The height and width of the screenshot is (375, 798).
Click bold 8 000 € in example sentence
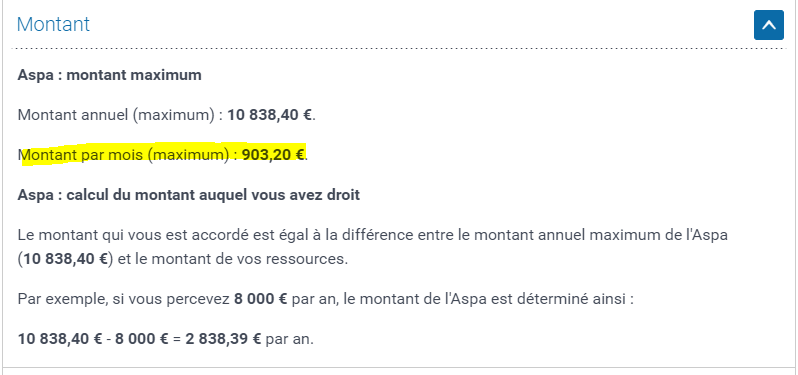pyautogui.click(x=261, y=299)
